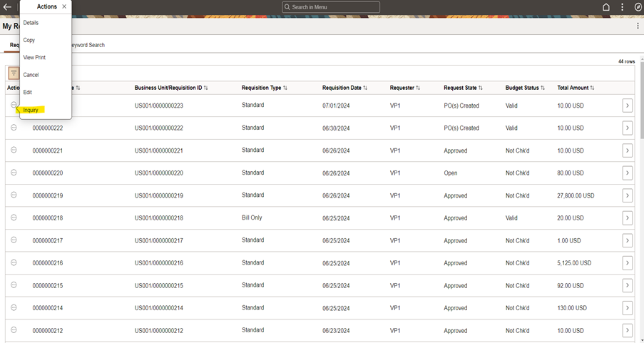Open the actions icon for requisition 0000000222
The width and height of the screenshot is (644, 343).
point(14,128)
